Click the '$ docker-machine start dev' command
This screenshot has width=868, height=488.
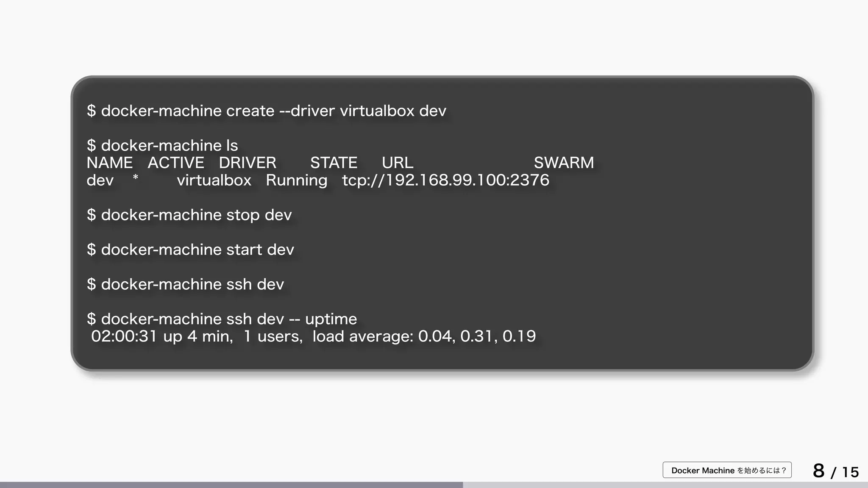click(190, 250)
